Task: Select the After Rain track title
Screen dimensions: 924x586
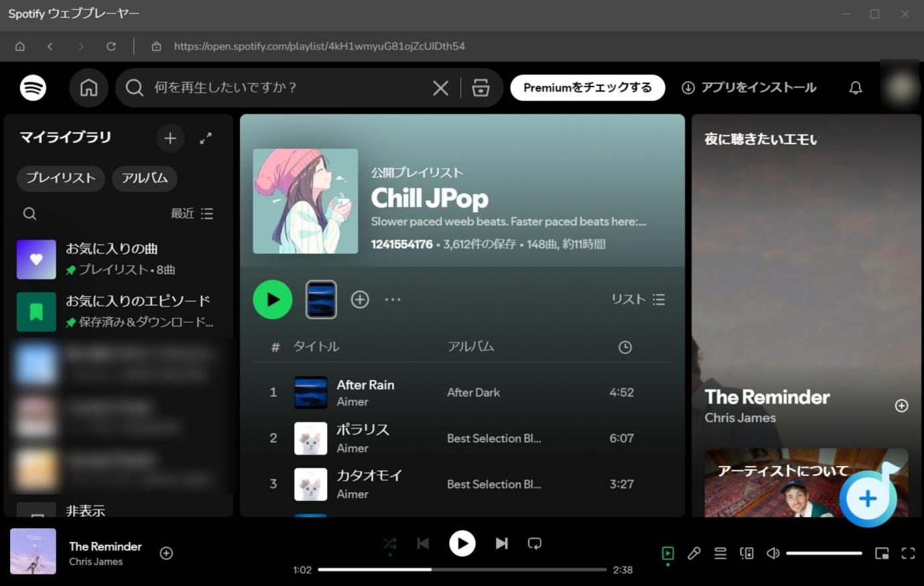Action: pos(365,385)
